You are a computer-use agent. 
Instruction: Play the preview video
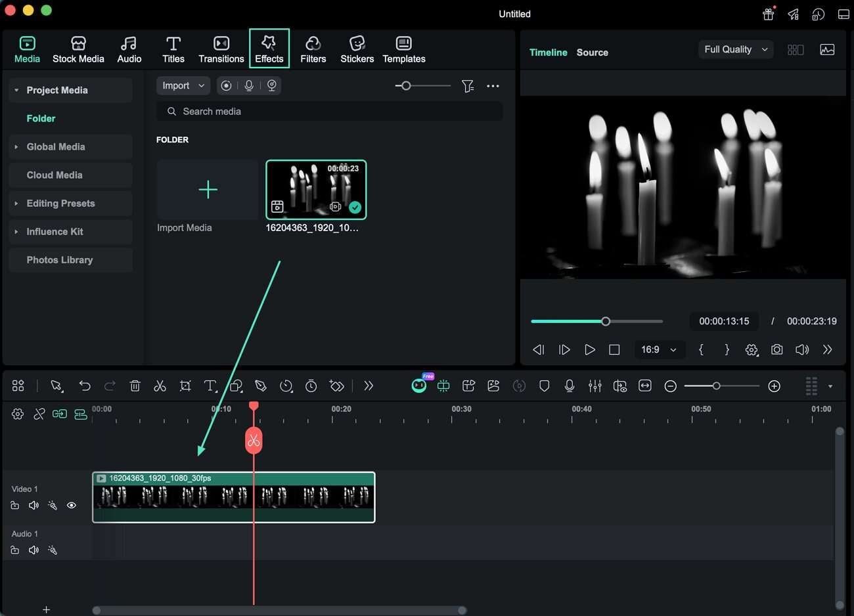pyautogui.click(x=590, y=349)
